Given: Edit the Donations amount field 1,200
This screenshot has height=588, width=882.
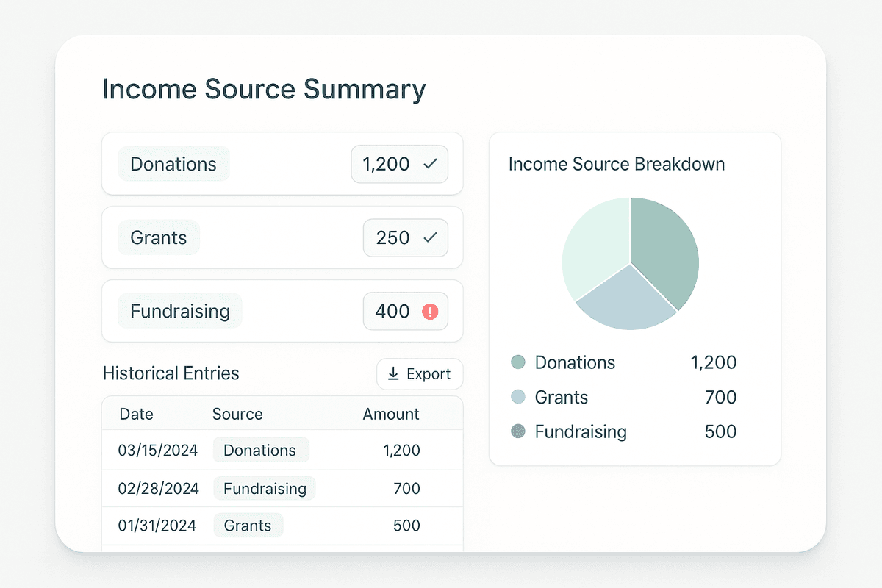Looking at the screenshot, I should (x=399, y=164).
